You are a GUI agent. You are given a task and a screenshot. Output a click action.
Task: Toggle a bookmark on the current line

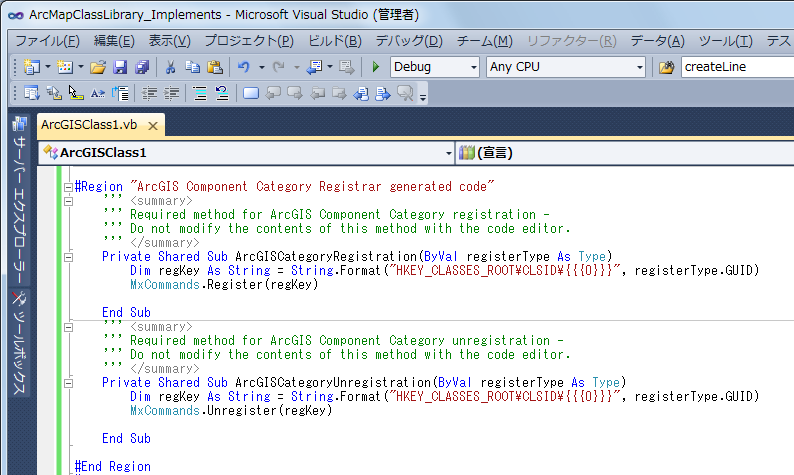coord(251,93)
